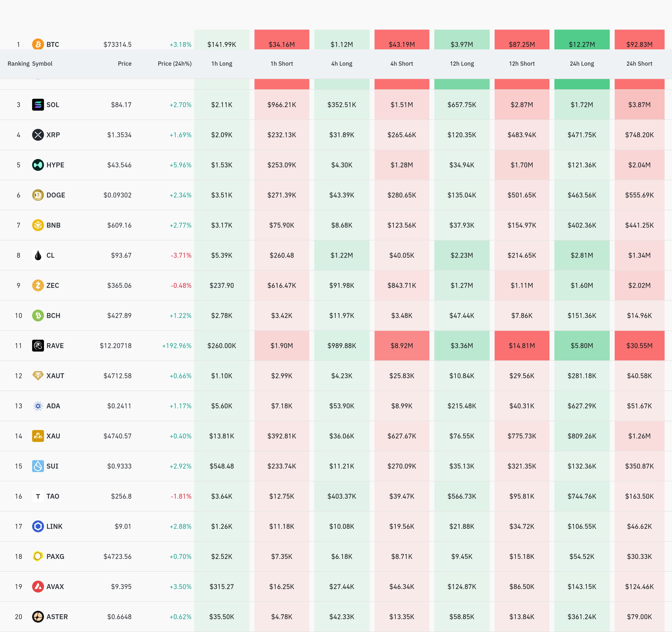This screenshot has height=632, width=672.
Task: Click the LINK coin logo
Action: 38,526
